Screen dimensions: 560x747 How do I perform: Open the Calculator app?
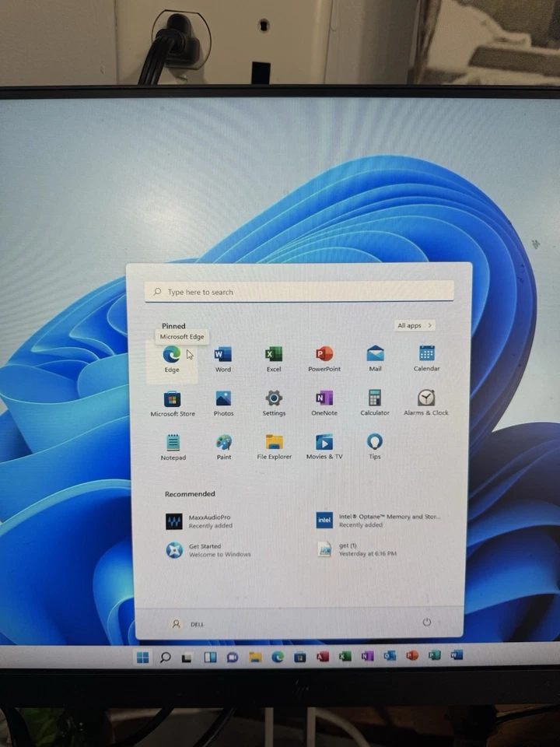[x=375, y=402]
